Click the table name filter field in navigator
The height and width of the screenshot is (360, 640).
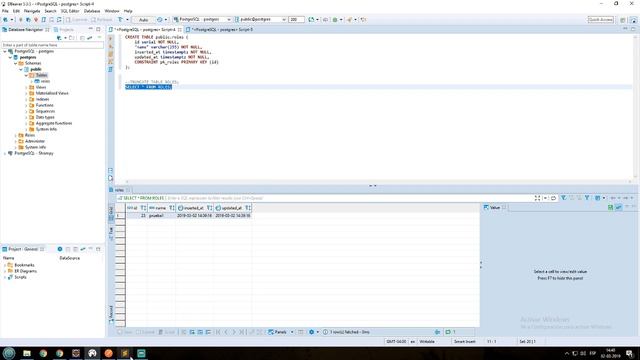(x=53, y=45)
